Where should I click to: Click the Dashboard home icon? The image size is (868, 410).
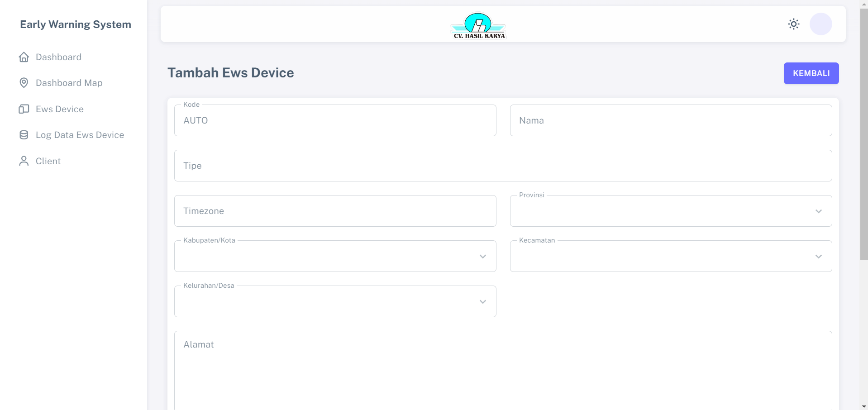24,57
